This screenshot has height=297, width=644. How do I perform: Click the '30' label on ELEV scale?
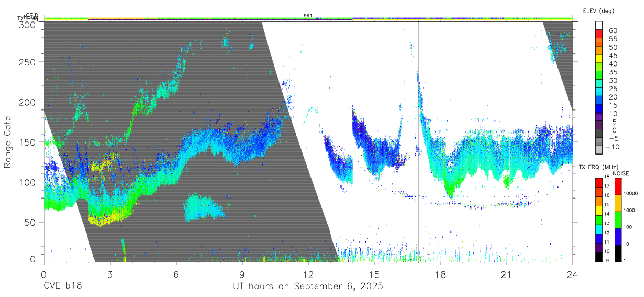(x=612, y=80)
